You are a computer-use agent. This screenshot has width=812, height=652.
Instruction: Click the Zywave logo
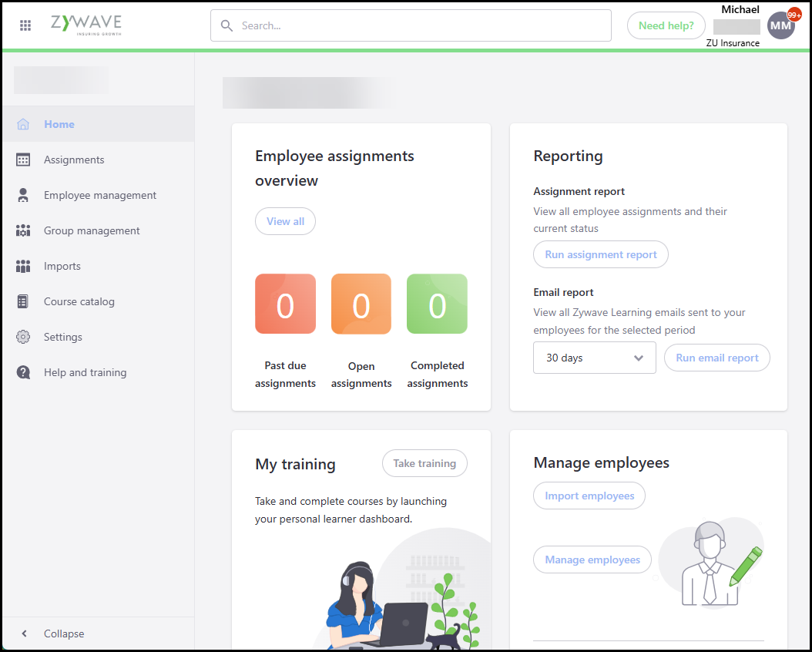[86, 25]
